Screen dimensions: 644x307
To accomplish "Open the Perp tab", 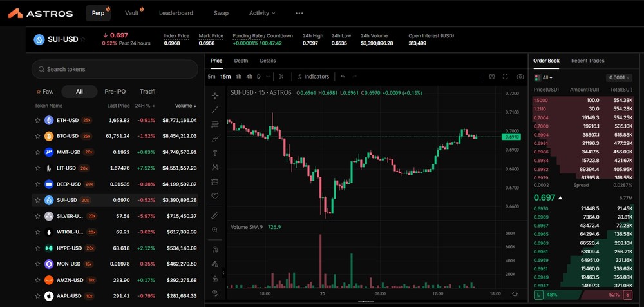I will (x=98, y=13).
